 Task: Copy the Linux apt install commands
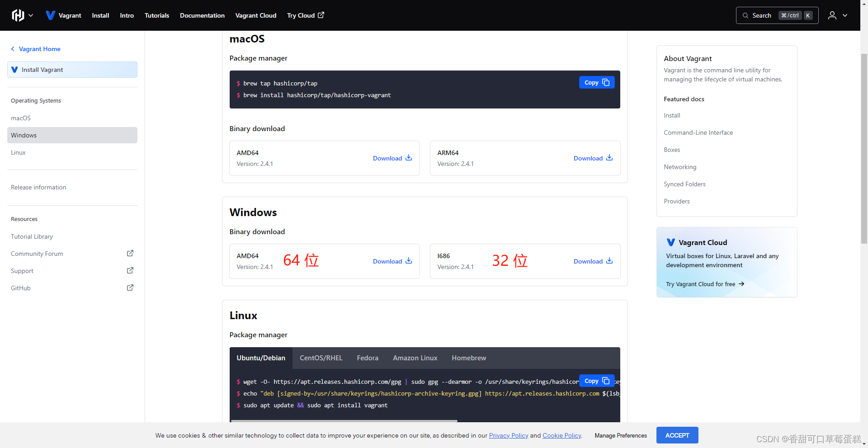point(597,381)
